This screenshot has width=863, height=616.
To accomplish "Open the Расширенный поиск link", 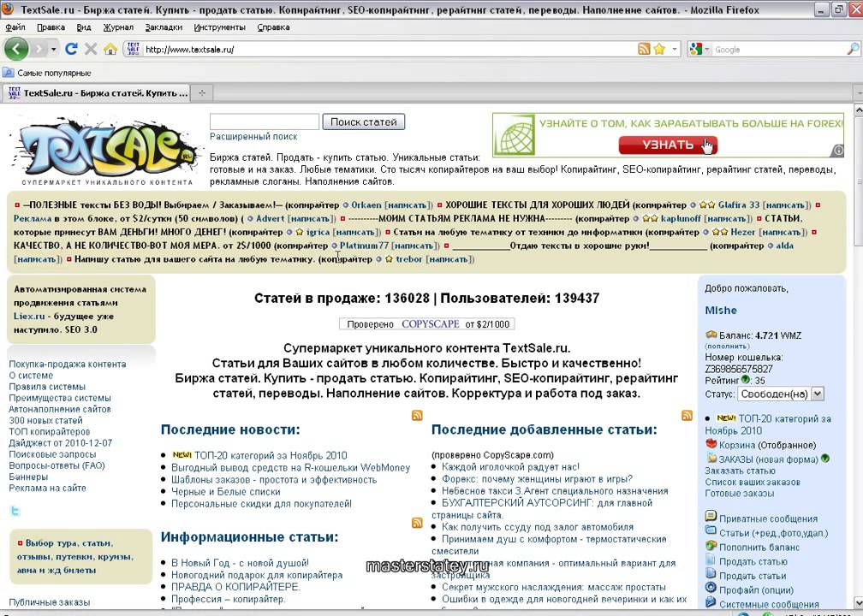I will point(253,136).
